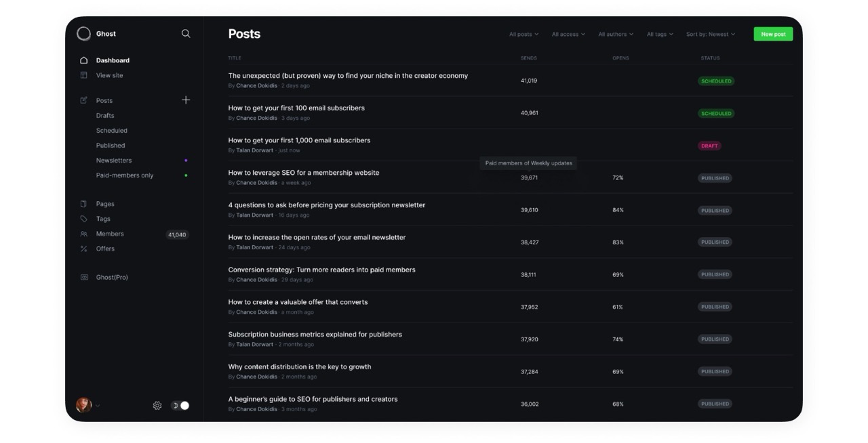
Task: Open post about SEO for membership website
Action: (x=303, y=173)
